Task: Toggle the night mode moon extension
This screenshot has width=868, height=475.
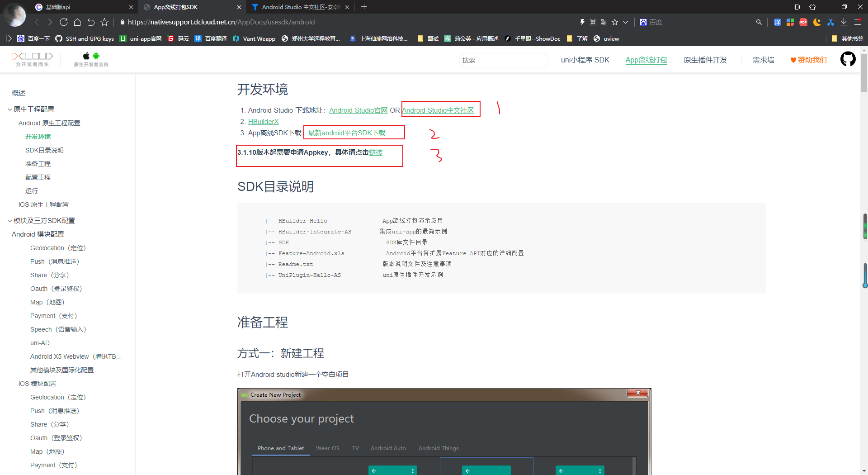Action: [817, 22]
